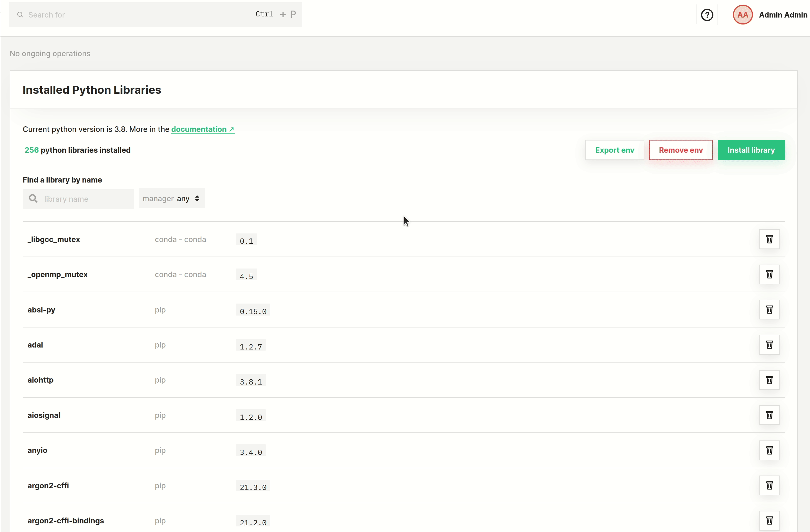Open the help question mark icon
The width and height of the screenshot is (810, 532).
707,15
